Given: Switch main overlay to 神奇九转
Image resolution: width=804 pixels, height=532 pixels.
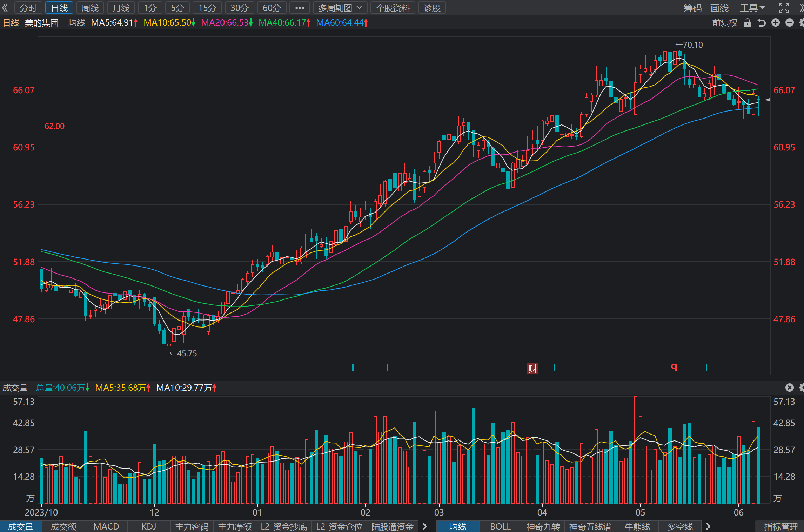Looking at the screenshot, I should click(x=543, y=526).
